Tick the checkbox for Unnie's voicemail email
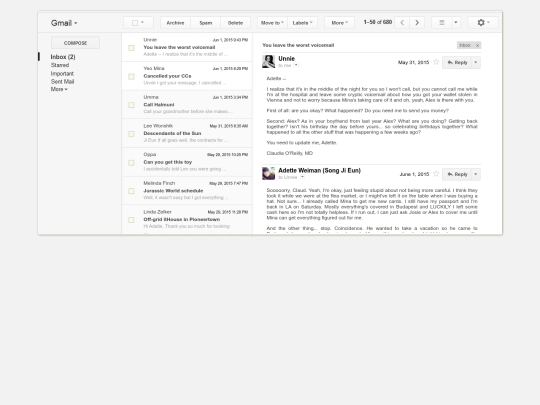Viewport: 540px width, 405px height. coord(131,48)
